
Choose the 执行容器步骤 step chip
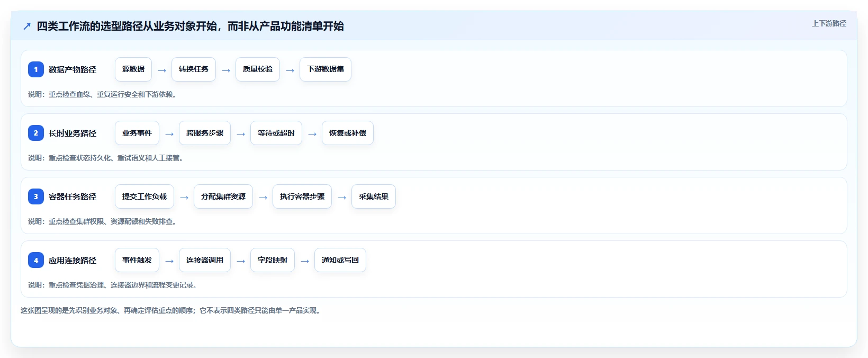point(302,196)
